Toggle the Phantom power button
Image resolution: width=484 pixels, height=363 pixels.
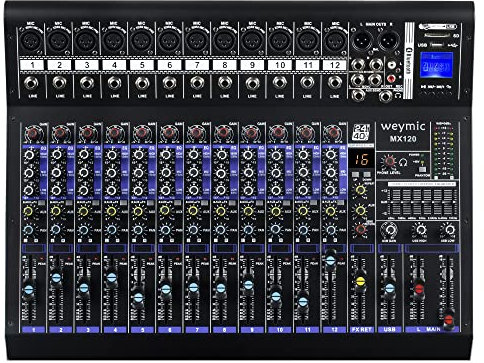422,169
